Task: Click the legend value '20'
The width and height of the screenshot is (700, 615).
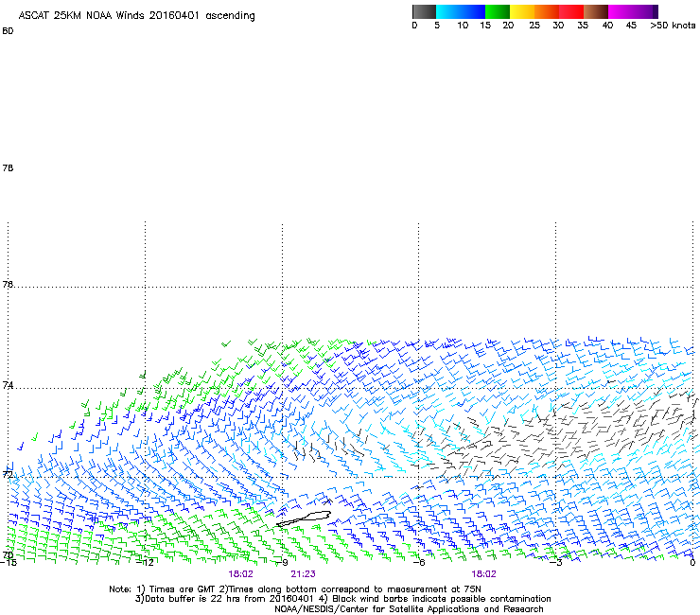Action: (508, 26)
